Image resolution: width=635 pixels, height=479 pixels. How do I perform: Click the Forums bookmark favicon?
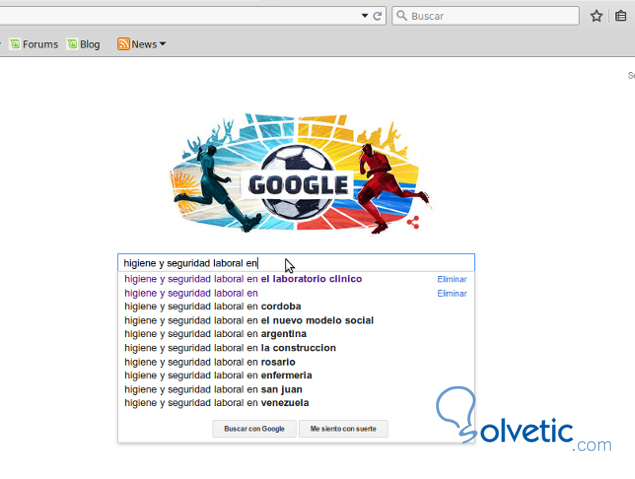pyautogui.click(x=15, y=44)
